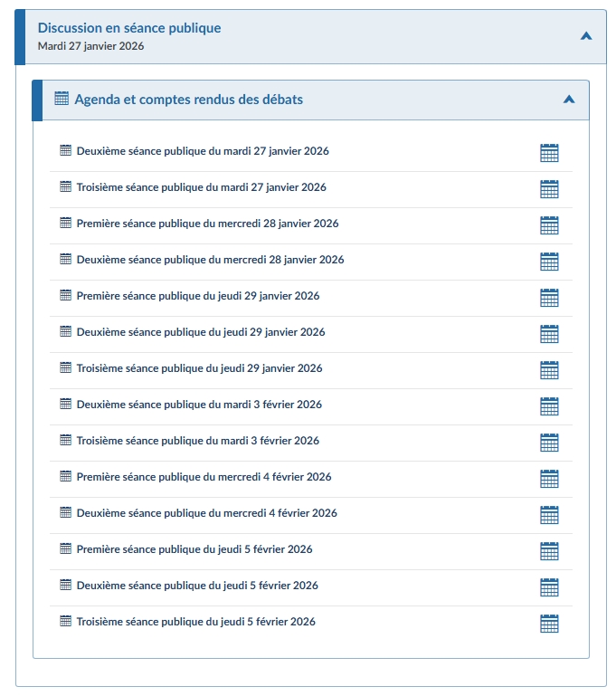Click calendar icon for Deuxième séance 28 janvier

pos(549,262)
